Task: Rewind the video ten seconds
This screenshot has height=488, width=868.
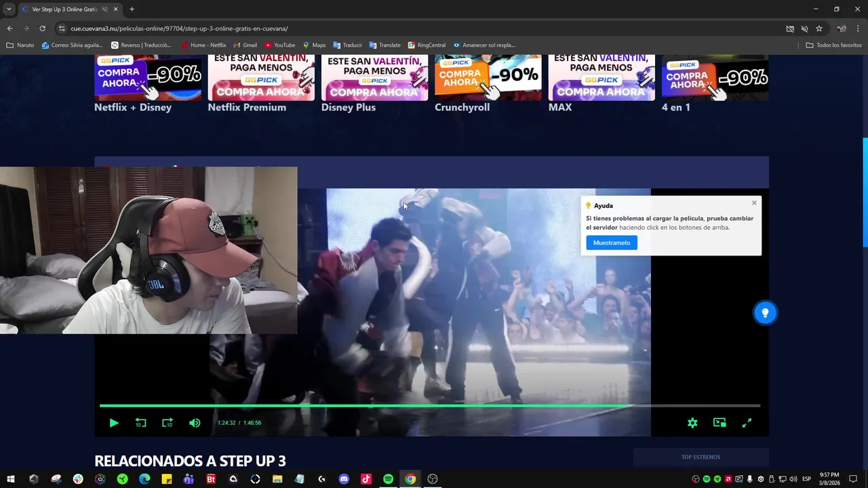Action: [140, 423]
